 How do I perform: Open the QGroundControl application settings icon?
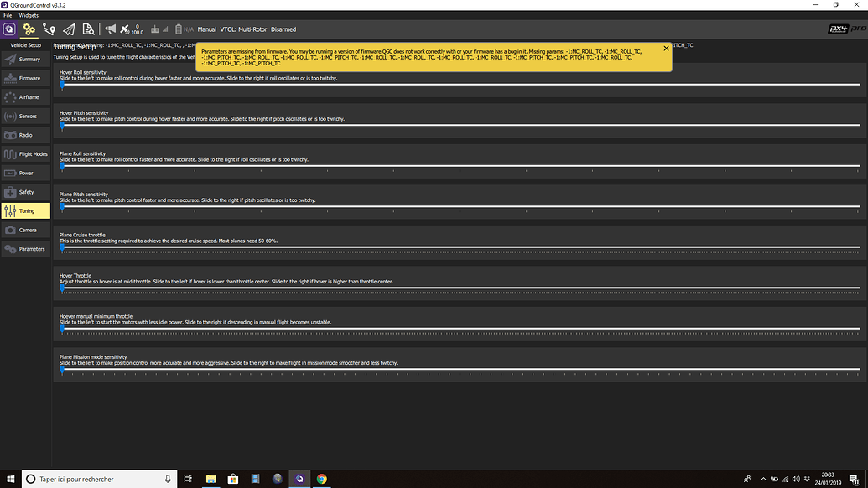click(9, 29)
